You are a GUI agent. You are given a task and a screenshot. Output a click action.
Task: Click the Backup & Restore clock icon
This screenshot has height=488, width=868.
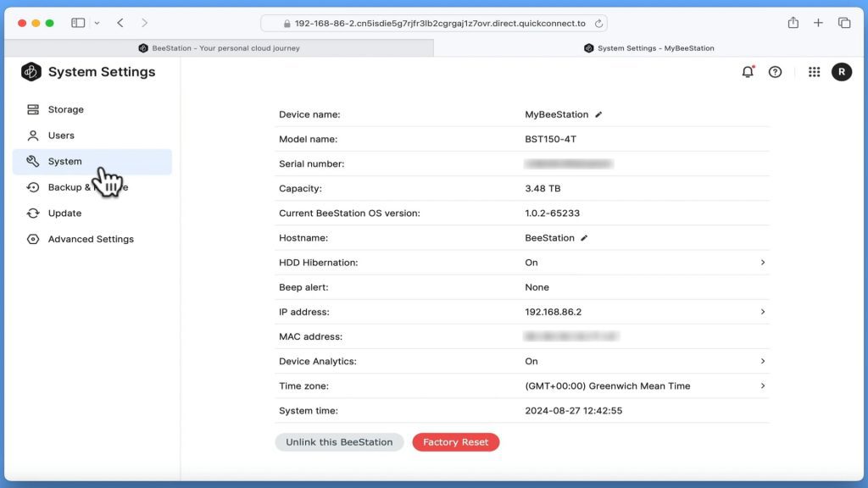[33, 187]
